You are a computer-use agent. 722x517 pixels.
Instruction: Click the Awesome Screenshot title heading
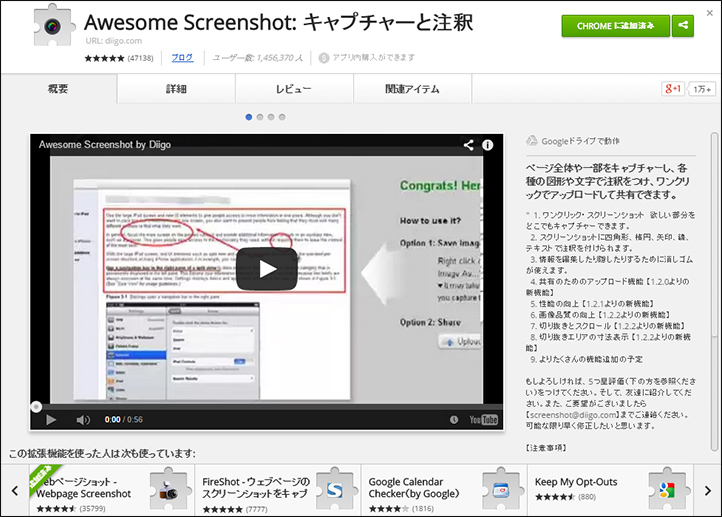279,22
